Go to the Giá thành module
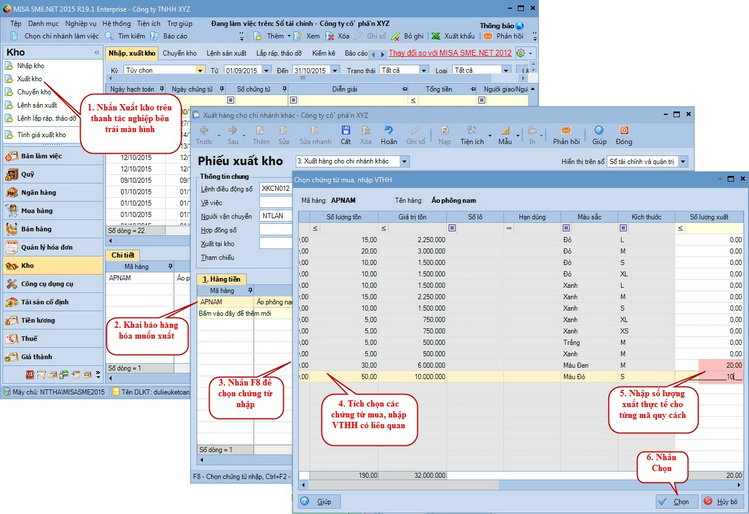Image resolution: width=749 pixels, height=514 pixels. tap(53, 356)
